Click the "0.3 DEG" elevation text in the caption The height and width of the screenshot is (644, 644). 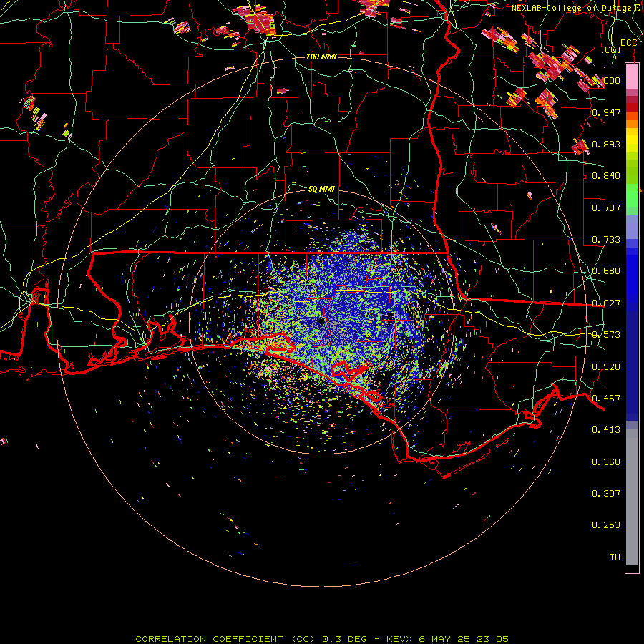345,639
